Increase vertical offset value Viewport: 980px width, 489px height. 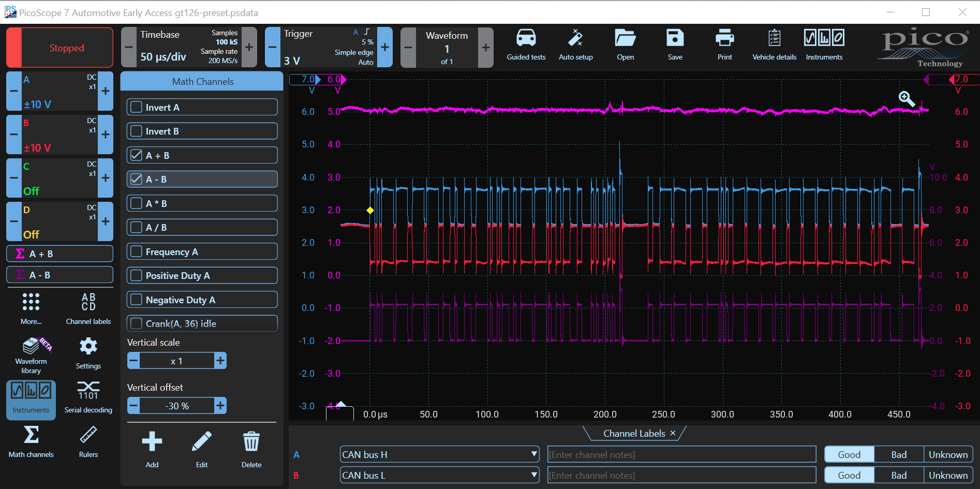[220, 405]
